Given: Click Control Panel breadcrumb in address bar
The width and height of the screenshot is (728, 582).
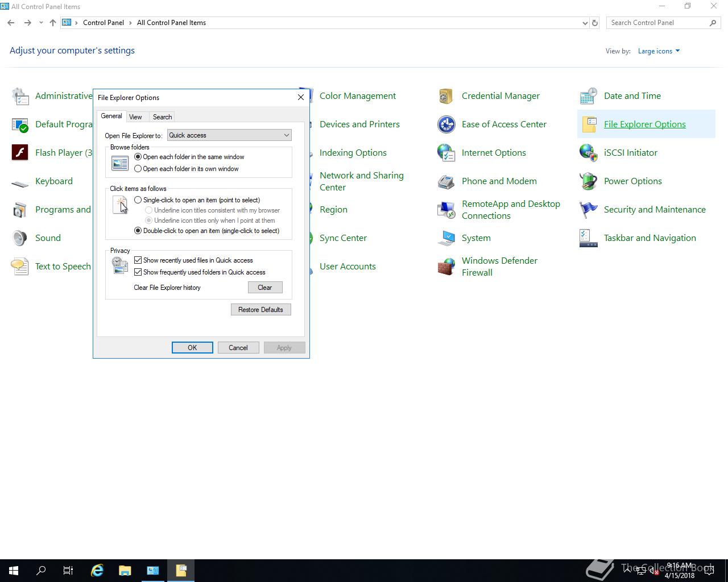Looking at the screenshot, I should pyautogui.click(x=104, y=23).
